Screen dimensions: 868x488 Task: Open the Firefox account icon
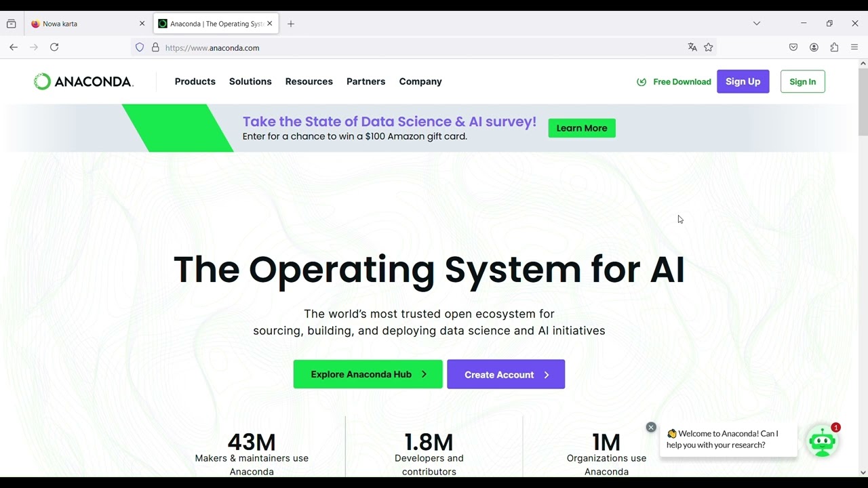(x=814, y=47)
